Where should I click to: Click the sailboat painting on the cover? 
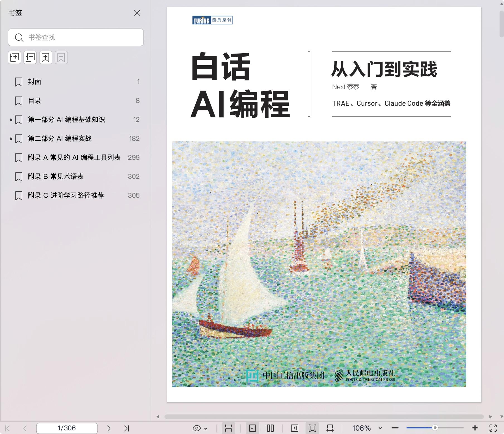tap(319, 264)
